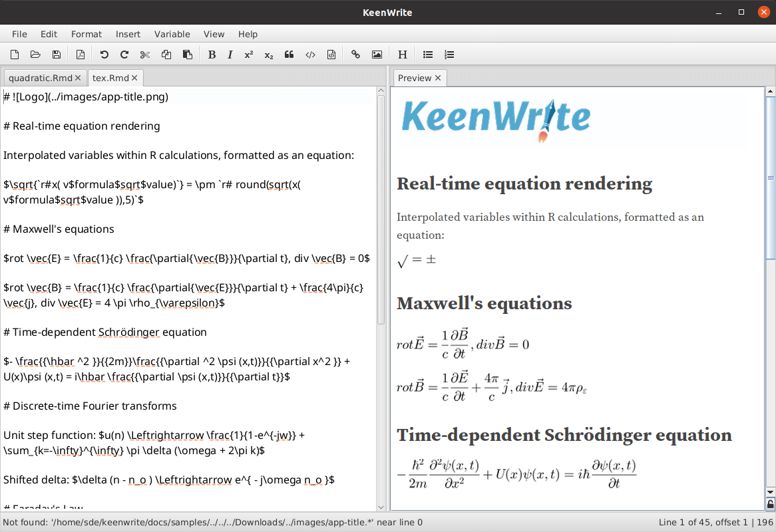Close the quadratic.Rmd tab
Screen dimensions: 776x532
point(78,78)
